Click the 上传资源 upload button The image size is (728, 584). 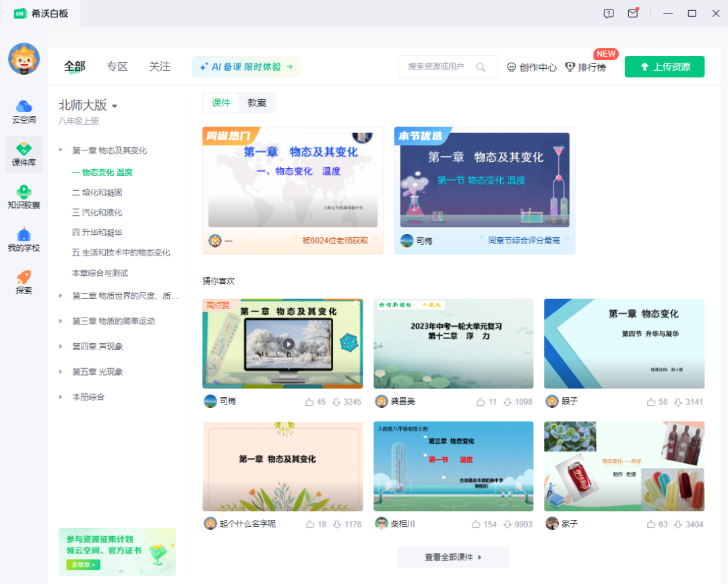(664, 67)
